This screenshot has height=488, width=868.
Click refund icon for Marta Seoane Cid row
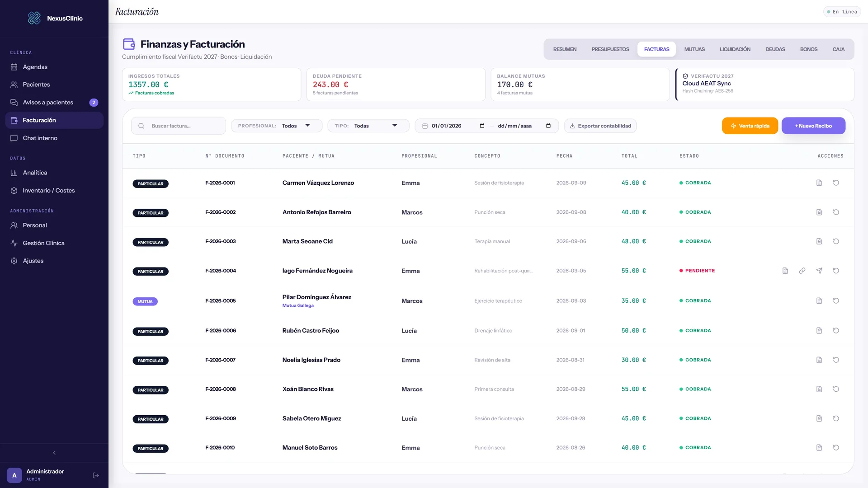[836, 241]
